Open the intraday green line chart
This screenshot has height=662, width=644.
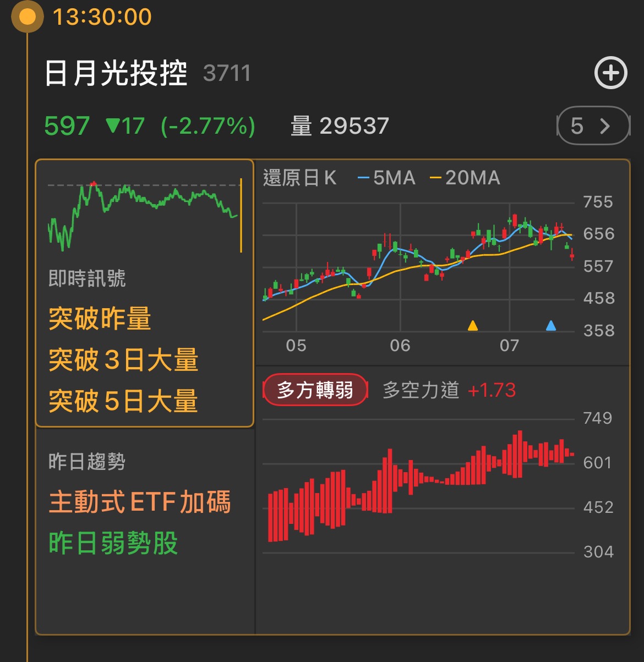coord(145,216)
